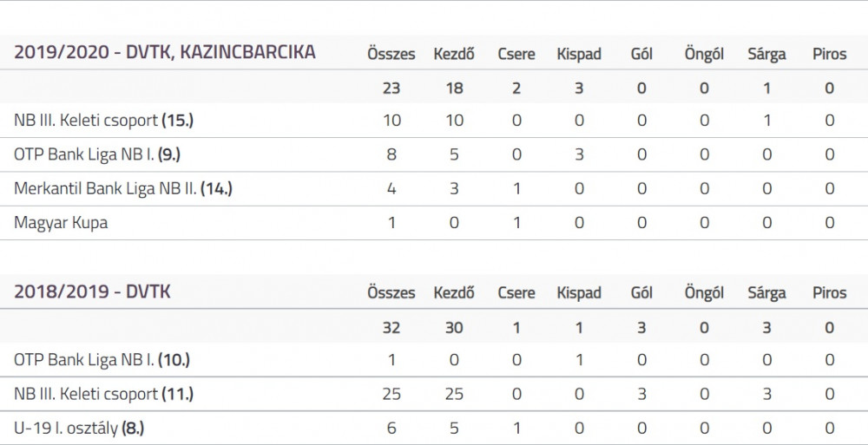The height and width of the screenshot is (445, 868).
Task: Click Csere column header in 2018/2019 table
Action: coord(516,293)
